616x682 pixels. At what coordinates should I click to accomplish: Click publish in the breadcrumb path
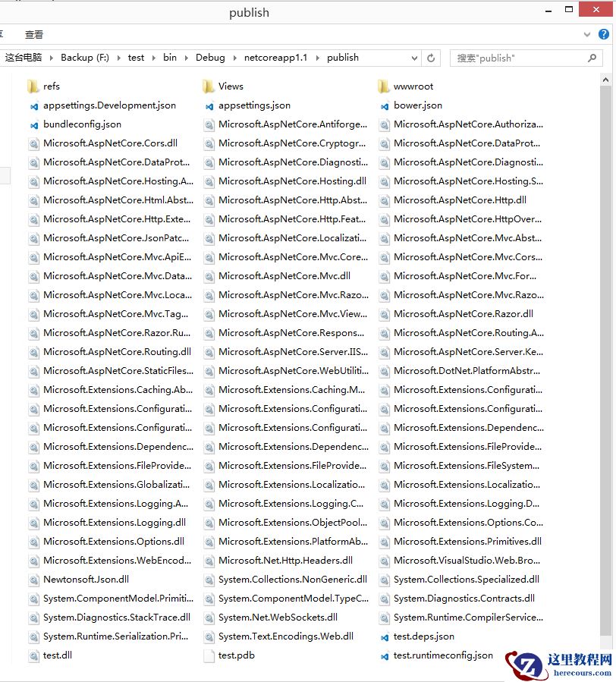coord(342,58)
